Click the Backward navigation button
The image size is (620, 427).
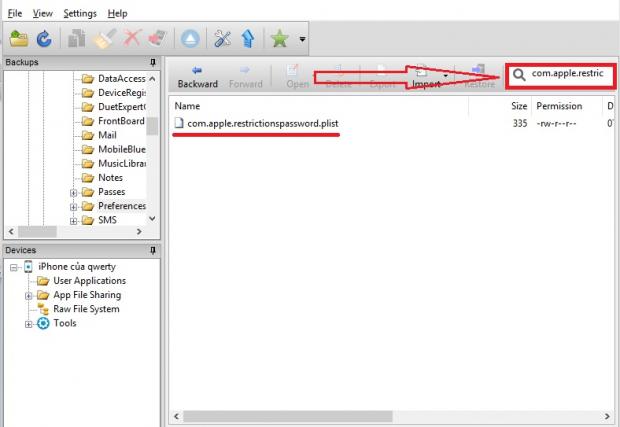pos(197,77)
